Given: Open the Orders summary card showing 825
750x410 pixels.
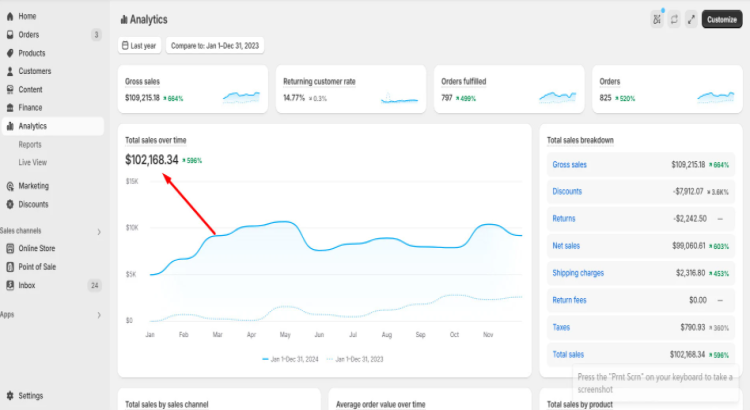Looking at the screenshot, I should click(x=667, y=89).
